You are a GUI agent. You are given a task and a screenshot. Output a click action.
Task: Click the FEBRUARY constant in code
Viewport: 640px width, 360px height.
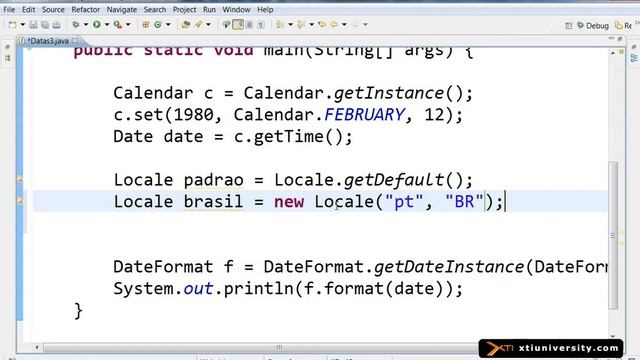click(x=364, y=115)
